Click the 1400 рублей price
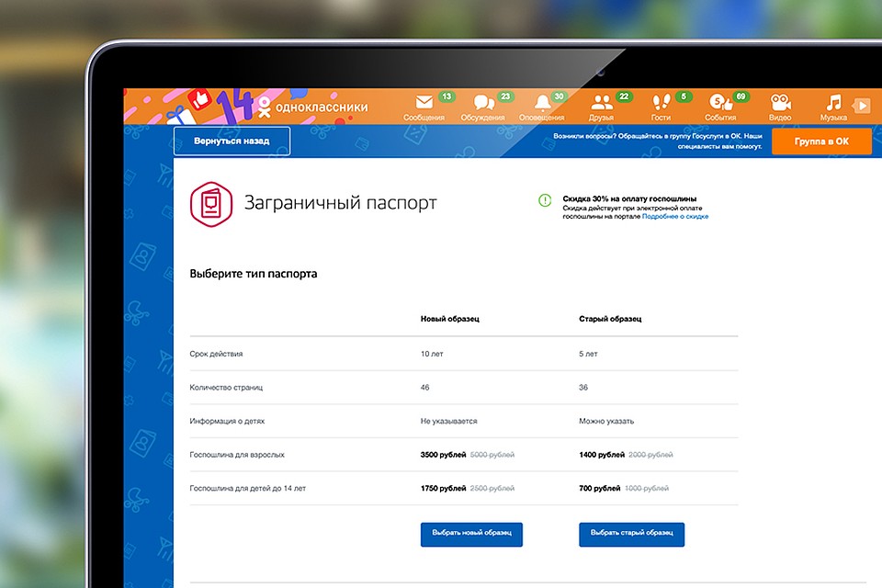This screenshot has width=882, height=588. click(x=602, y=455)
